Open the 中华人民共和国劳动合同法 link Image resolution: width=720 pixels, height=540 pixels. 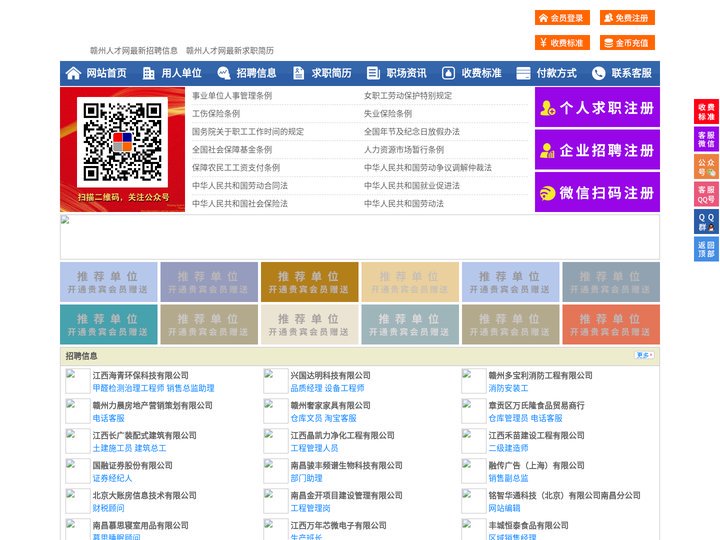tap(240, 186)
